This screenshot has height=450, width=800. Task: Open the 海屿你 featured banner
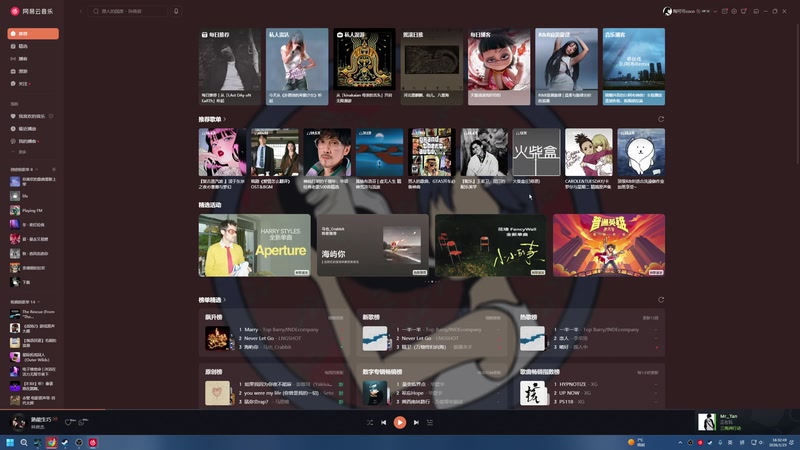coord(372,245)
